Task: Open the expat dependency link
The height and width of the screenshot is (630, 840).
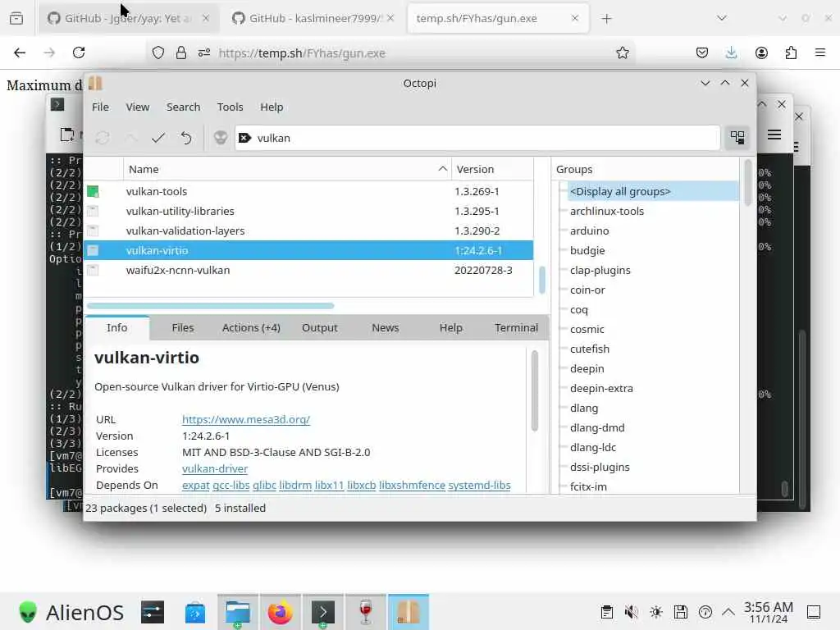Action: (x=195, y=486)
